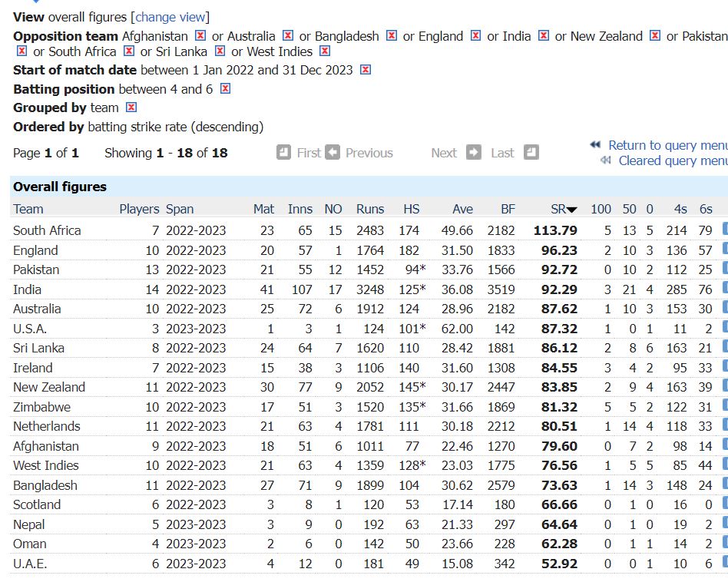The height and width of the screenshot is (582, 728).
Task: Remove the India opposition filter
Action: click(543, 36)
